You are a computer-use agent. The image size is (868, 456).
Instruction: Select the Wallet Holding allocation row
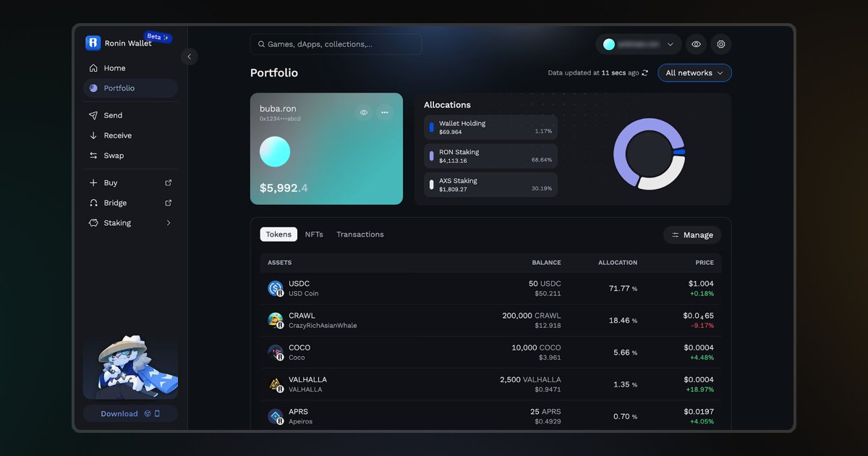pos(490,127)
